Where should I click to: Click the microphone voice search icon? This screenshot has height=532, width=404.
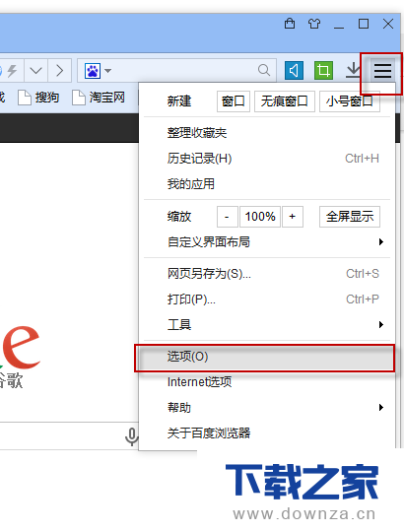point(131,436)
